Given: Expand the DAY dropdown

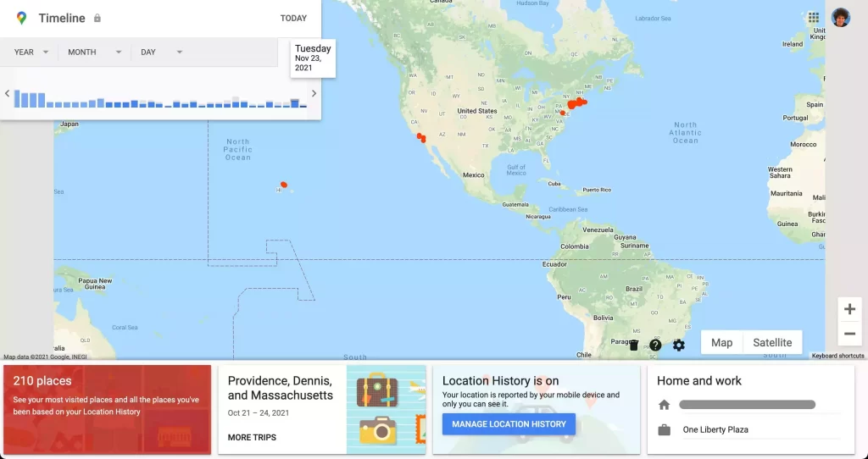Looking at the screenshot, I should [161, 52].
